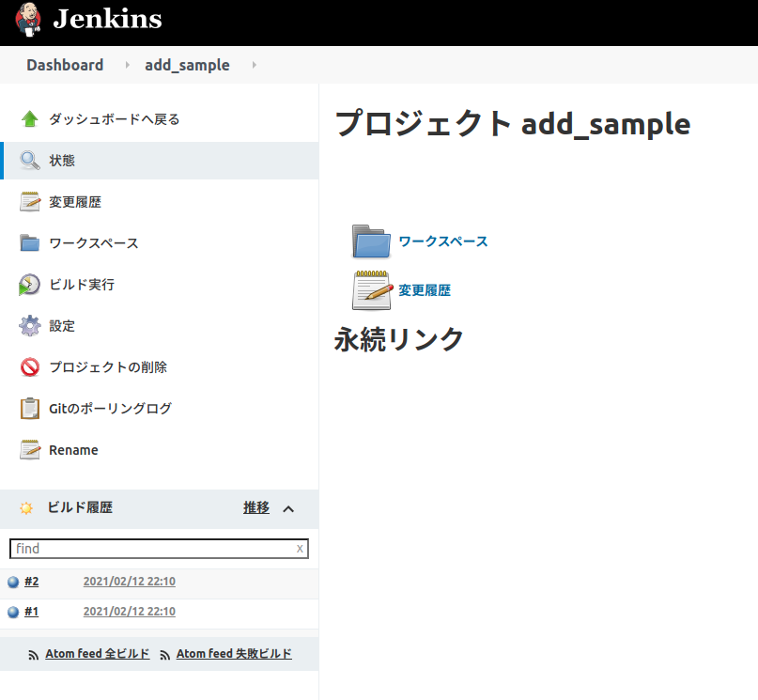Image resolution: width=758 pixels, height=700 pixels.
Task: Open ワークスペース in the sidebar
Action: coord(94,243)
